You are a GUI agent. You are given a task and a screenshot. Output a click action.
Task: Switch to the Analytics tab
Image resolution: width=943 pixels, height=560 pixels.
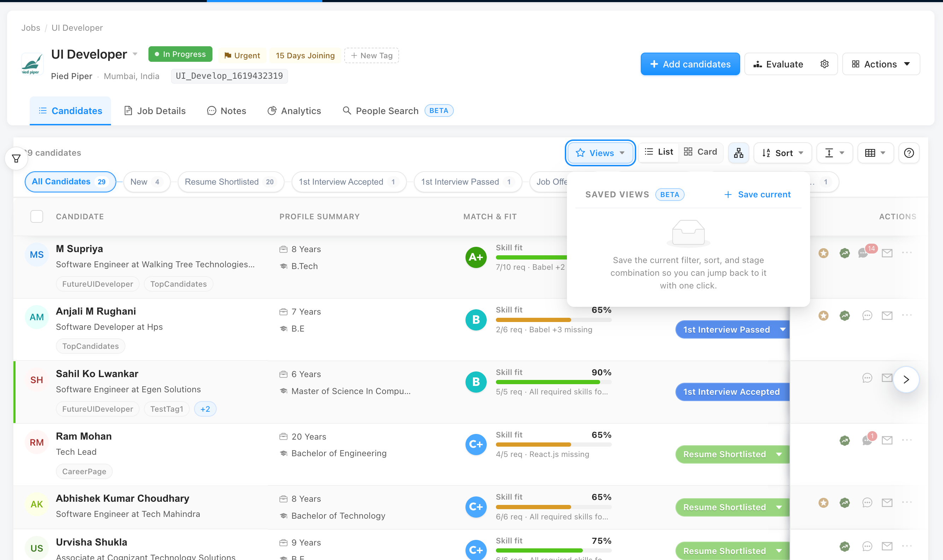[294, 111]
